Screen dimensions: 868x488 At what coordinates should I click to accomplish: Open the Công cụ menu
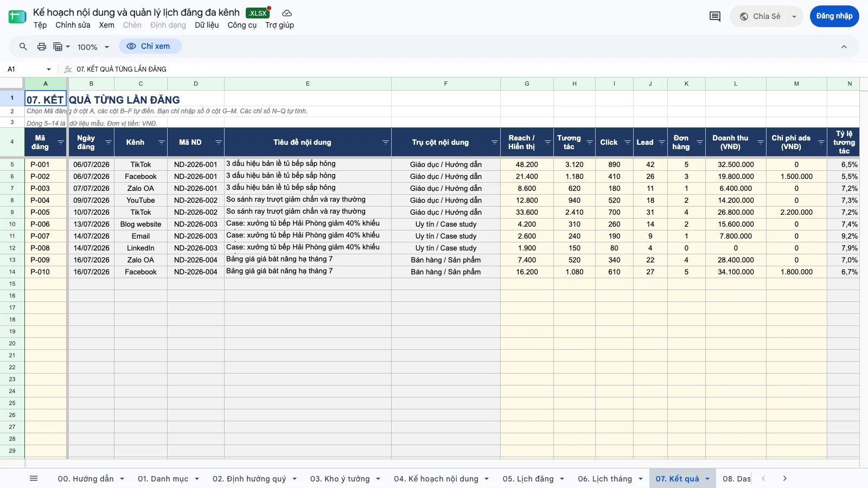[x=242, y=25]
